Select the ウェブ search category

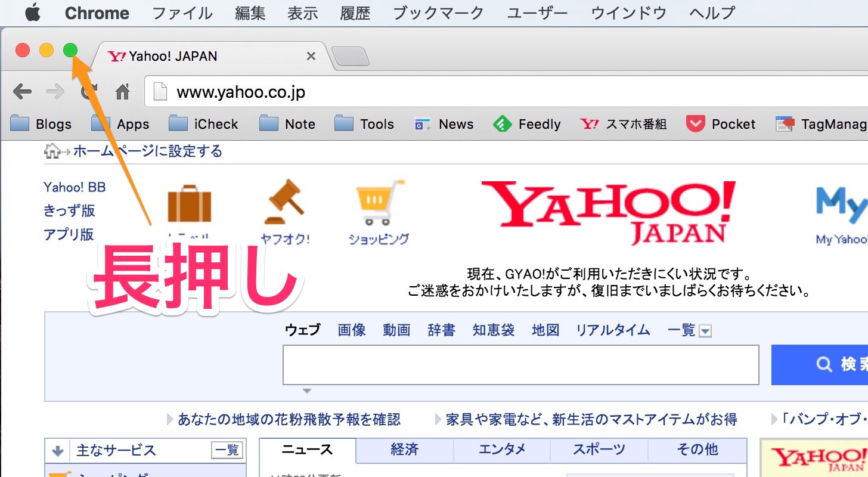tap(302, 330)
